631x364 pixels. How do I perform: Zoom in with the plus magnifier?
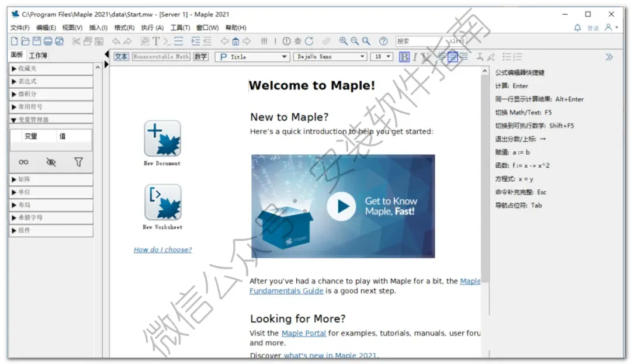click(x=344, y=41)
